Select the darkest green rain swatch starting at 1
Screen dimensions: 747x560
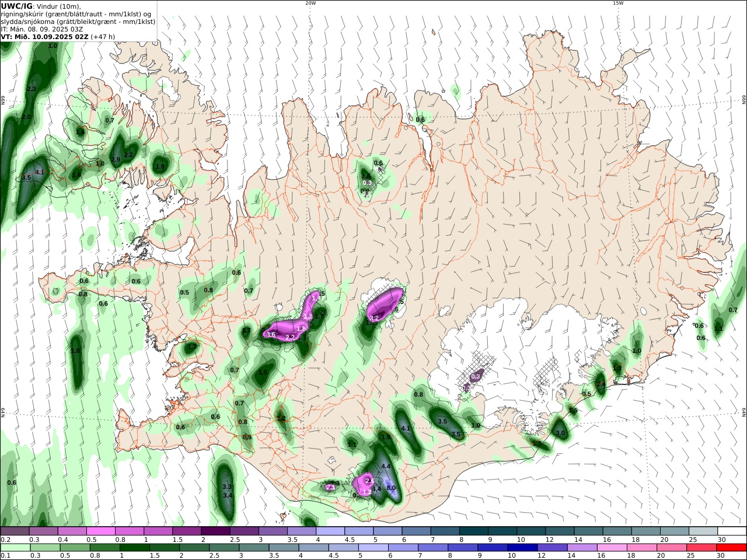click(134, 548)
